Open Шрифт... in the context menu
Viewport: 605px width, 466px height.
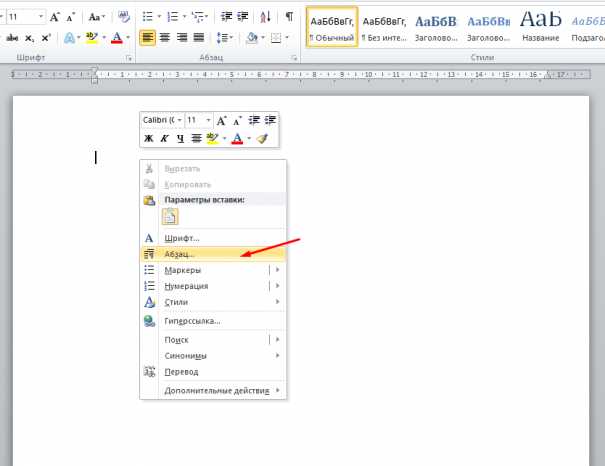click(x=182, y=238)
